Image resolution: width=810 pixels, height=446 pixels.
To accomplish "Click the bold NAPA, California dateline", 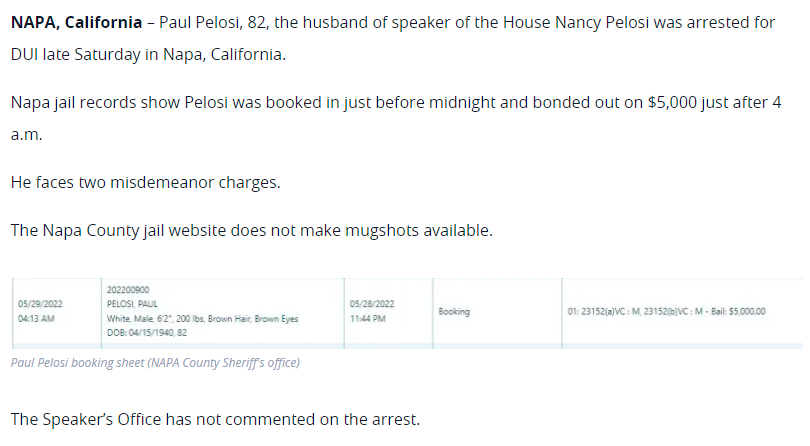I will click(76, 23).
